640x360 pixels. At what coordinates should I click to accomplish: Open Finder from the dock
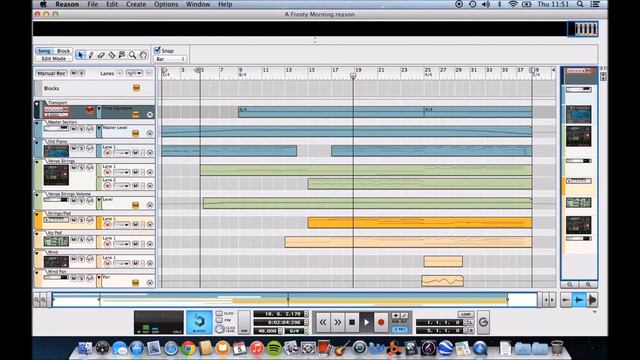click(85, 348)
